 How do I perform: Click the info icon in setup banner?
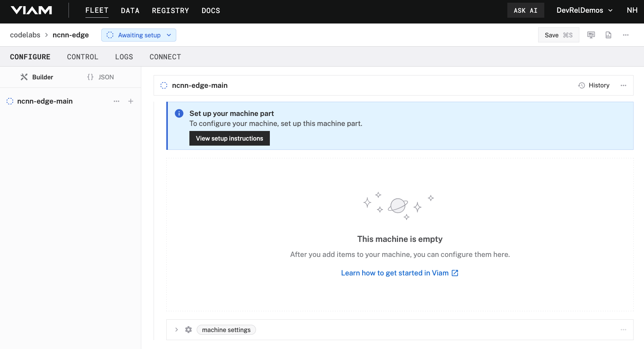(179, 113)
